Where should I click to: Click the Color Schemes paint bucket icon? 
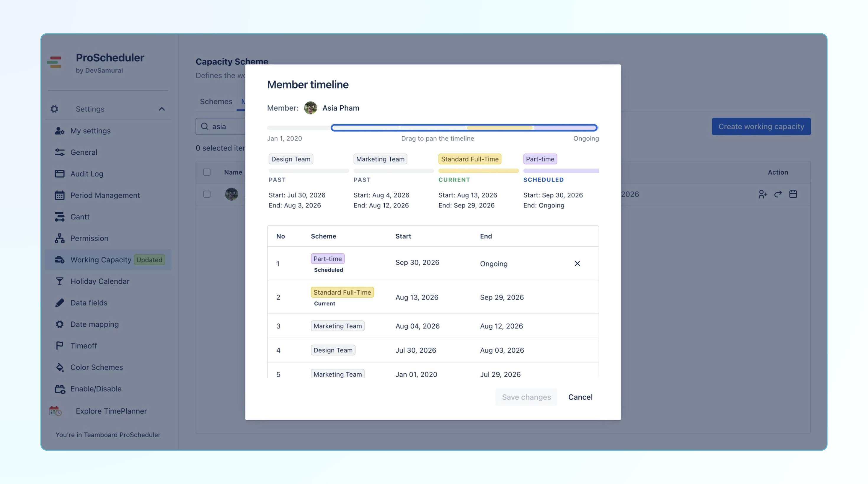(x=59, y=367)
